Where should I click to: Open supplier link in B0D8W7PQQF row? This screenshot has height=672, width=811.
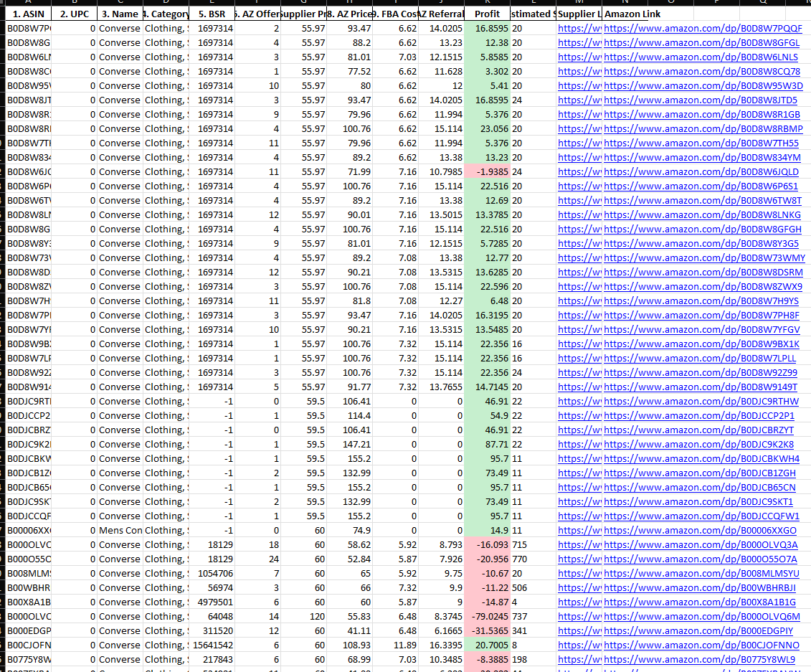579,29
